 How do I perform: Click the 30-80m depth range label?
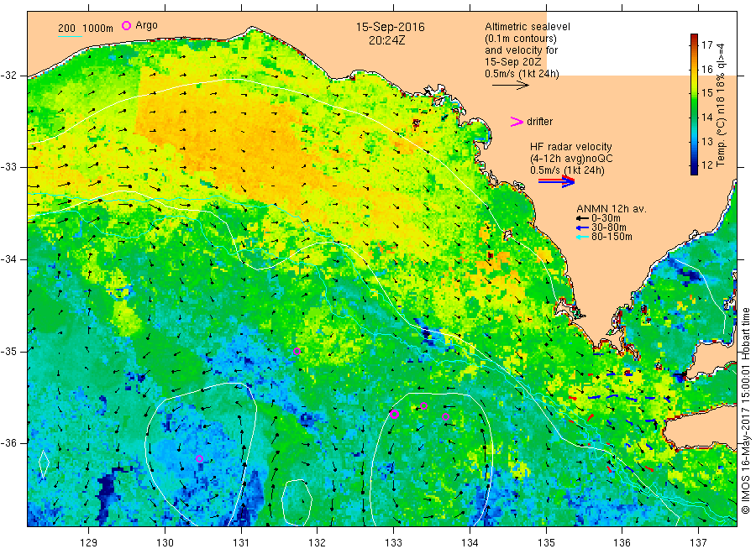tap(609, 227)
